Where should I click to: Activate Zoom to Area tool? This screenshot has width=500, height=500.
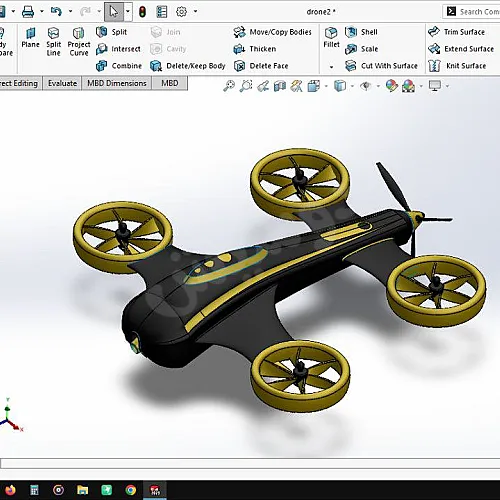[x=246, y=86]
